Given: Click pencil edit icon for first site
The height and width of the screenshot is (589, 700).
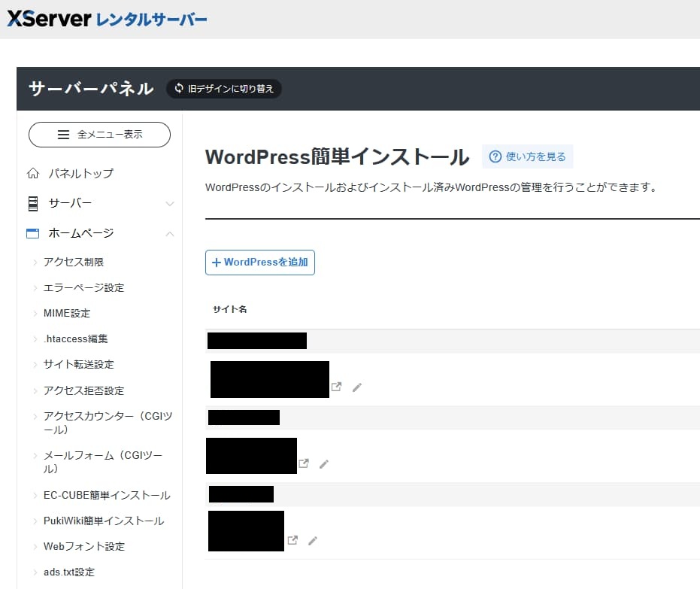Looking at the screenshot, I should [x=357, y=387].
